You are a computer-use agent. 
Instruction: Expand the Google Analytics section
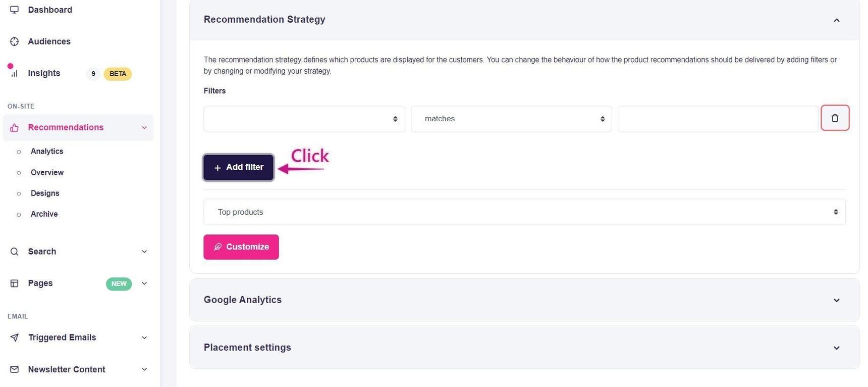pyautogui.click(x=836, y=300)
